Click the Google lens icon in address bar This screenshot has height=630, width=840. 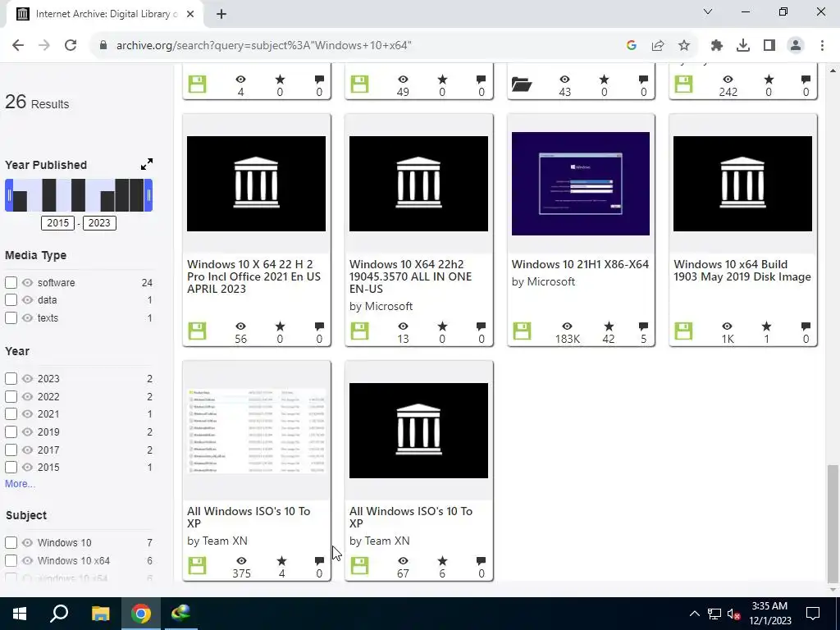click(631, 46)
